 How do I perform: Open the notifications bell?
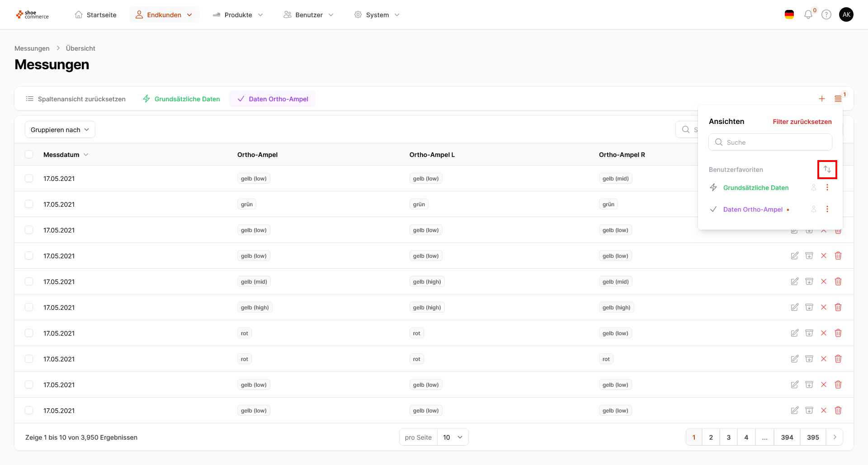[808, 15]
